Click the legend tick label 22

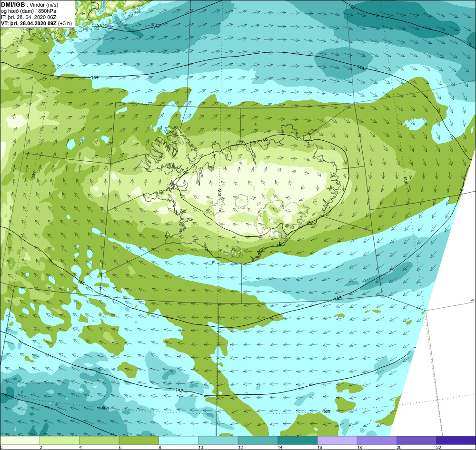click(439, 447)
